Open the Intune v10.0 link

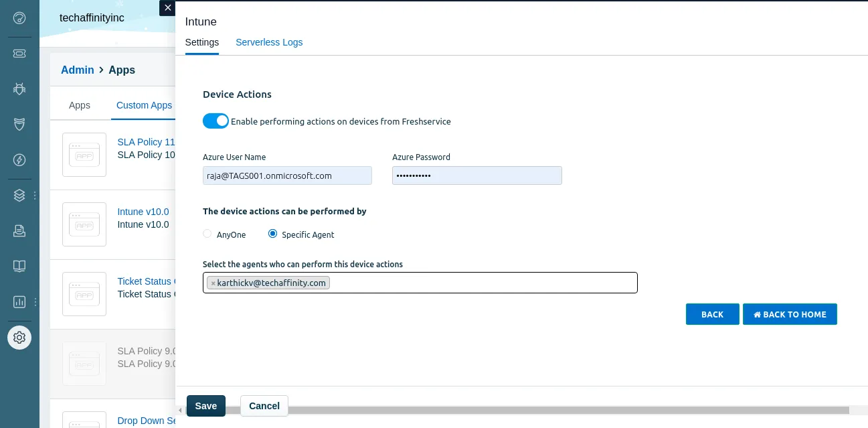coord(143,212)
